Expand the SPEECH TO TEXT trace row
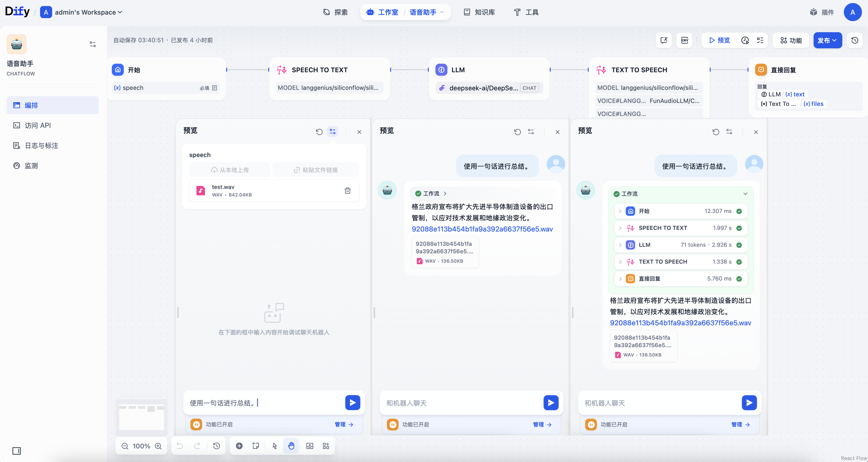Viewport: 868px width, 462px height. (620, 228)
